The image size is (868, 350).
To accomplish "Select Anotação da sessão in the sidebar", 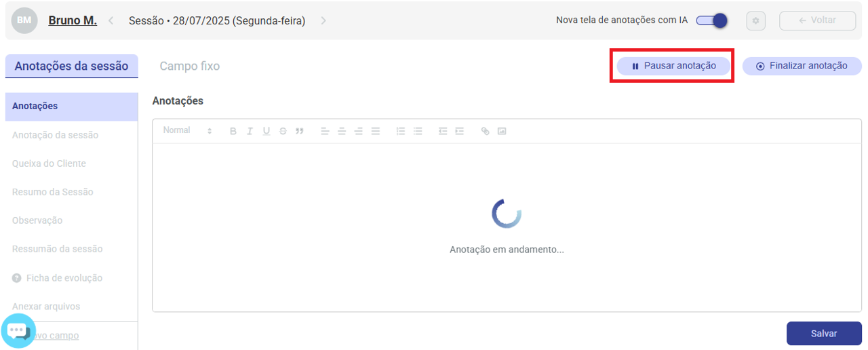I will tap(55, 135).
